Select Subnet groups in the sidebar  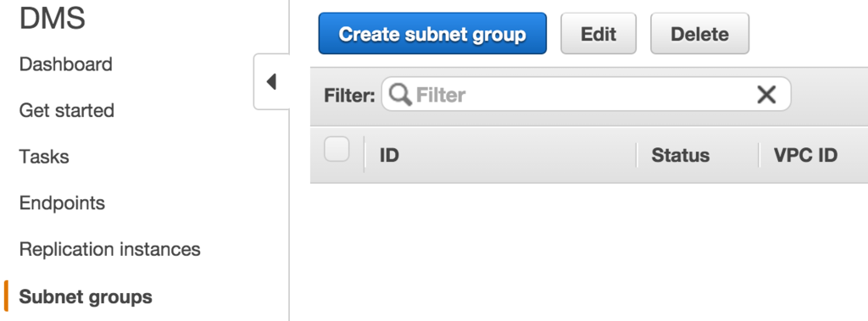coord(86,296)
